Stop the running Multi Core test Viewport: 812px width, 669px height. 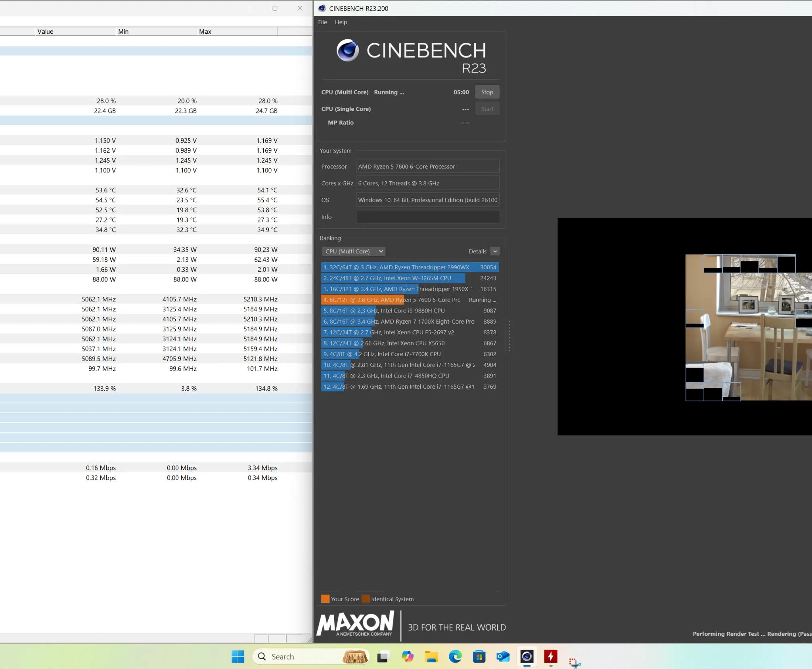[487, 92]
